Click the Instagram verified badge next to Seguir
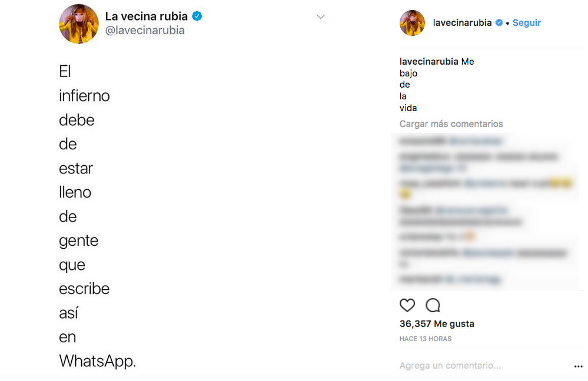The height and width of the screenshot is (381, 588). point(499,23)
